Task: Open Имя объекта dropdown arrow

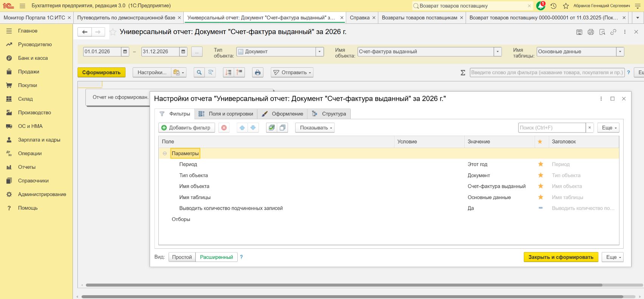Action: pos(498,51)
